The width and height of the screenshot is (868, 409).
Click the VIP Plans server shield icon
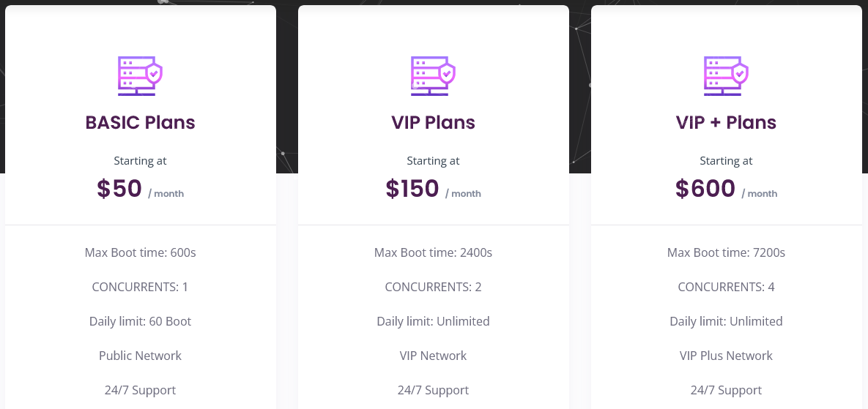[x=433, y=75]
